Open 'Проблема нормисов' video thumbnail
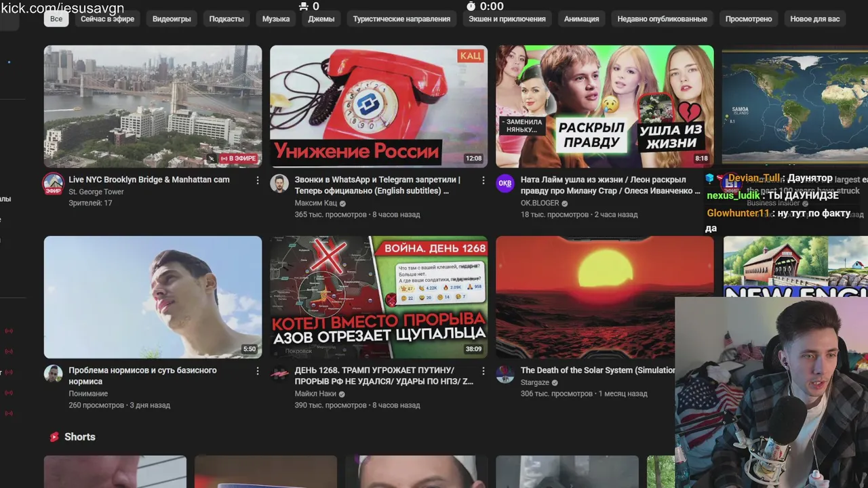Viewport: 868px width, 488px height. (x=153, y=297)
